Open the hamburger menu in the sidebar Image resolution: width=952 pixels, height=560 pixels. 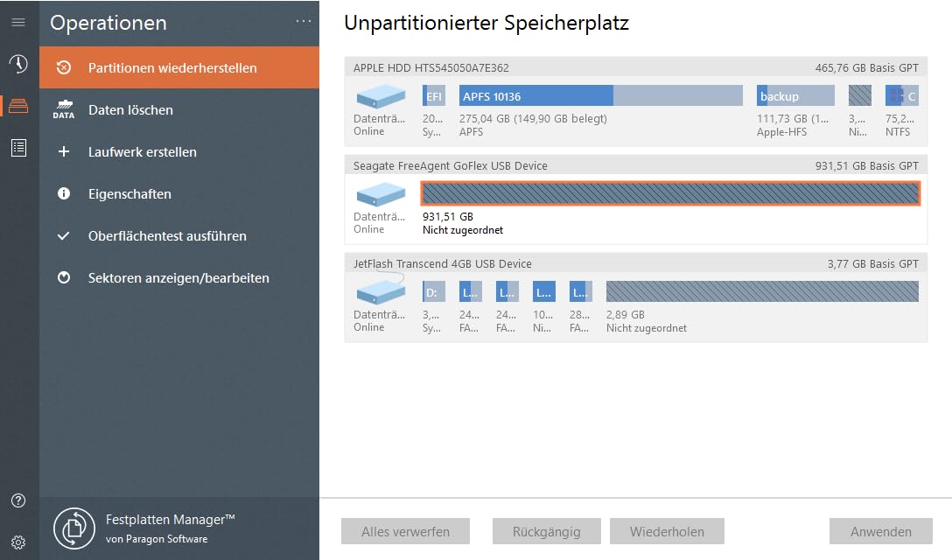pyautogui.click(x=18, y=23)
